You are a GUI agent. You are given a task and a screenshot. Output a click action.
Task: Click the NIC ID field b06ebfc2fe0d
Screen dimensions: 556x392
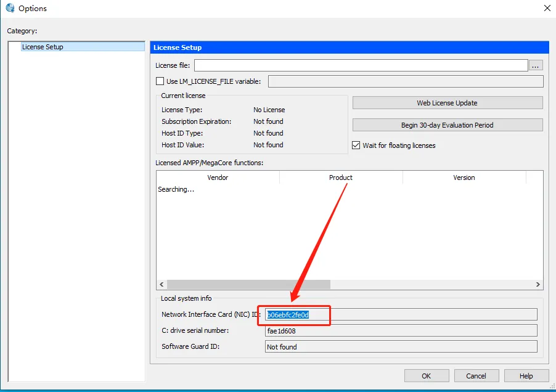[x=401, y=314]
